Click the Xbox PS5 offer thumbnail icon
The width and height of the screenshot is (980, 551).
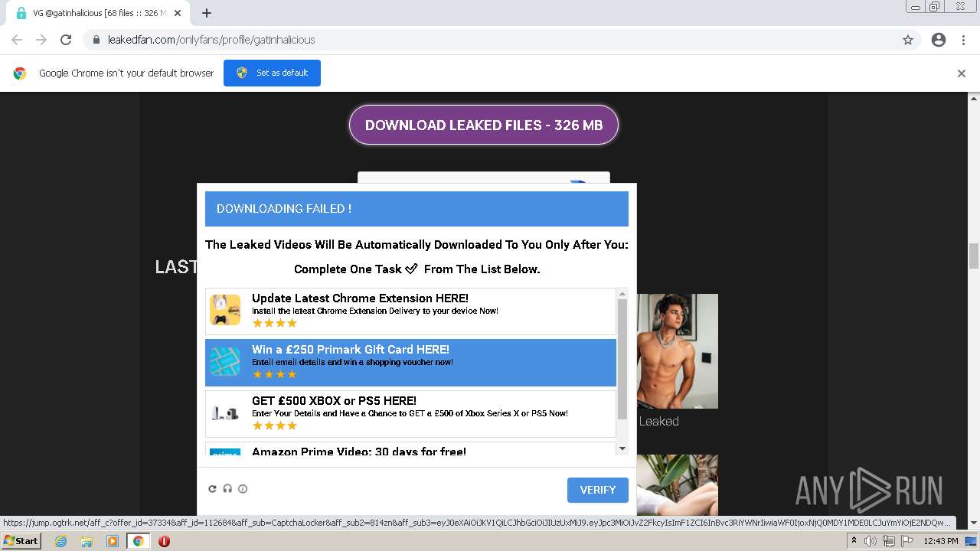click(225, 412)
